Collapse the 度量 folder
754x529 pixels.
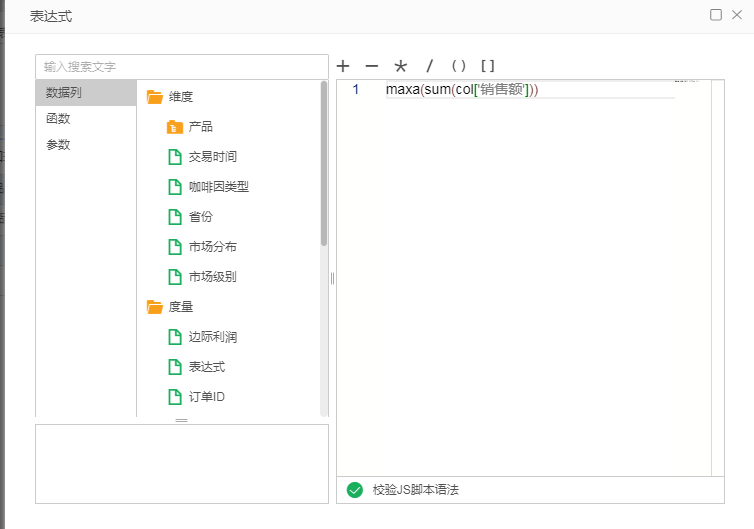tap(155, 307)
